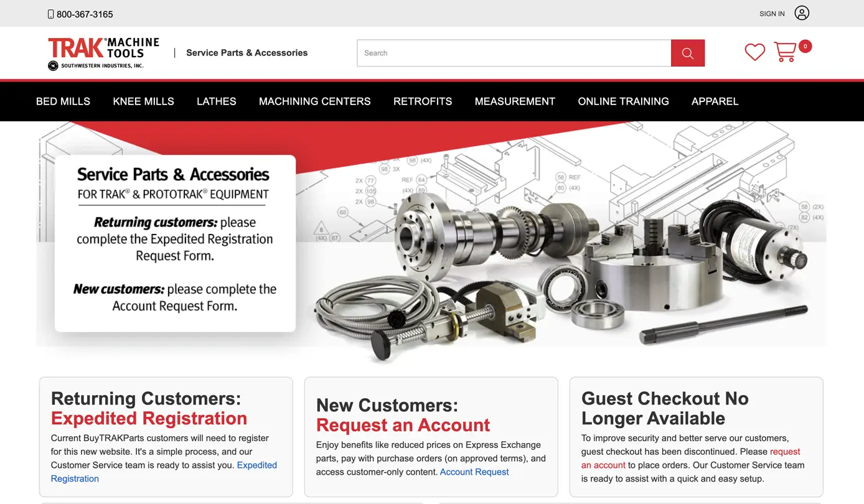Open the Lathes menu
This screenshot has width=864, height=504.
pos(217,101)
